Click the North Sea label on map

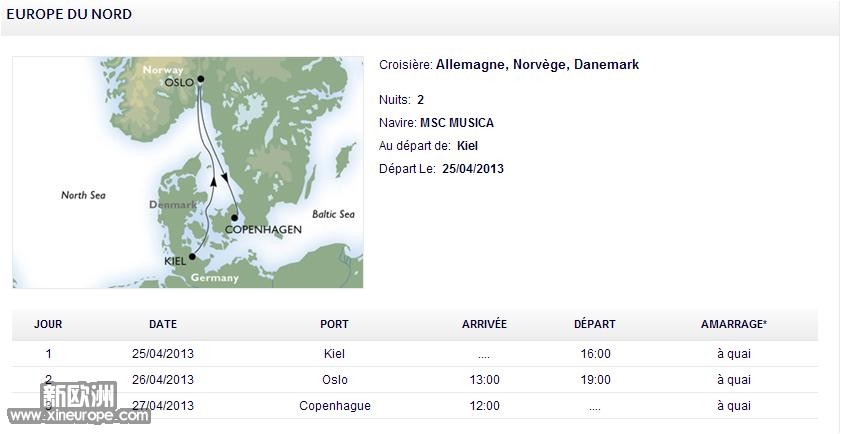pyautogui.click(x=83, y=195)
